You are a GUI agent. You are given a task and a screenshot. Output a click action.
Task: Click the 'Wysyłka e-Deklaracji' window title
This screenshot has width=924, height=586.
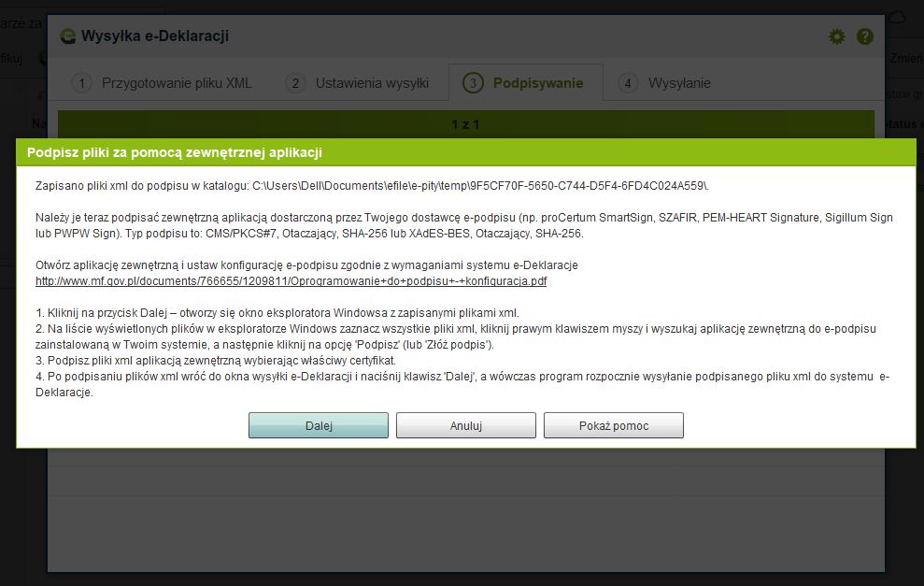pos(155,36)
